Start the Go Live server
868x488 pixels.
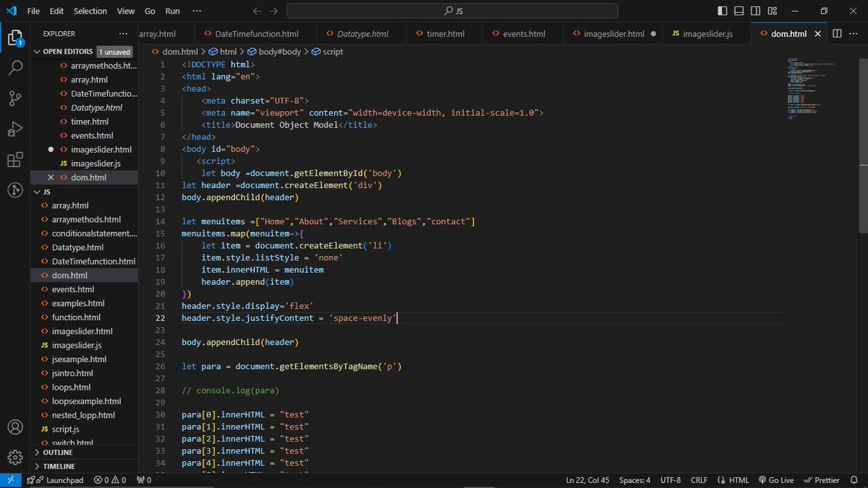click(775, 479)
